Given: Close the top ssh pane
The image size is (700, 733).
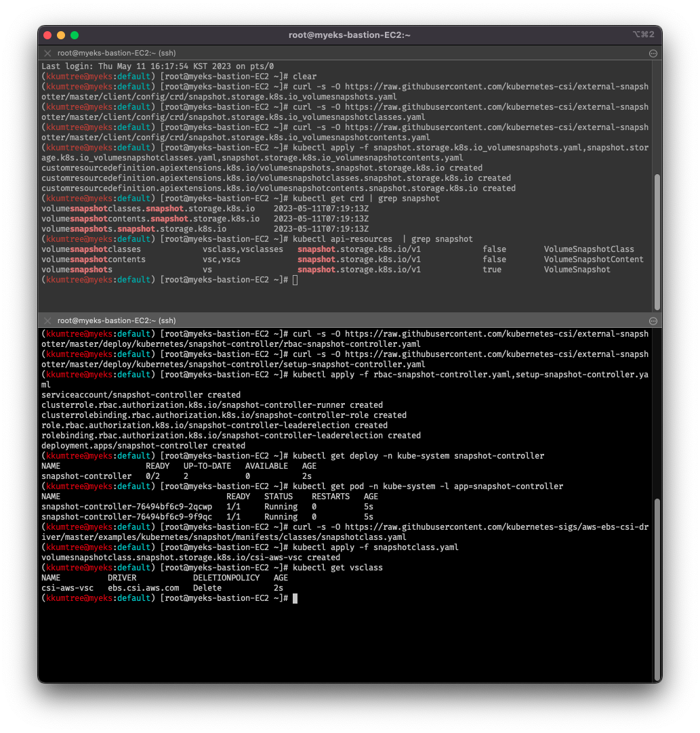Looking at the screenshot, I should pos(47,54).
